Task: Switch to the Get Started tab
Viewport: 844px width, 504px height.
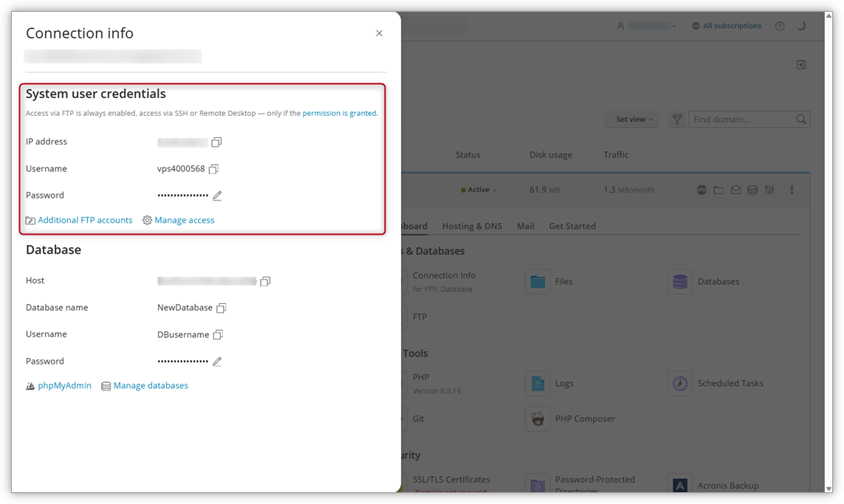Action: click(x=572, y=226)
